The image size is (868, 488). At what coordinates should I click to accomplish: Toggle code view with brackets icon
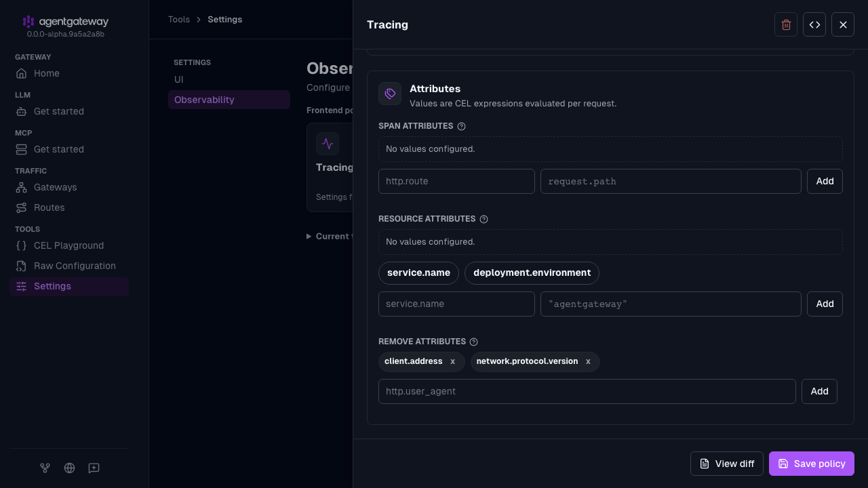(x=814, y=24)
